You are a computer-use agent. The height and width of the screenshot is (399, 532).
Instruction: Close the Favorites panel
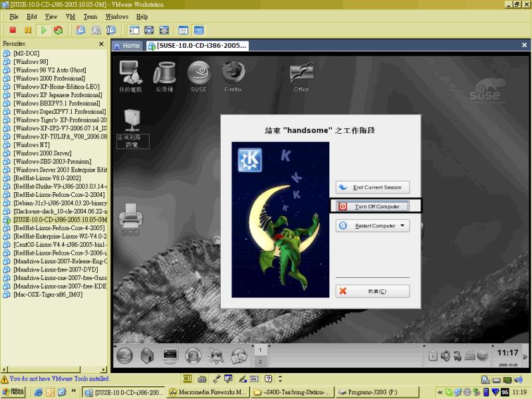101,44
